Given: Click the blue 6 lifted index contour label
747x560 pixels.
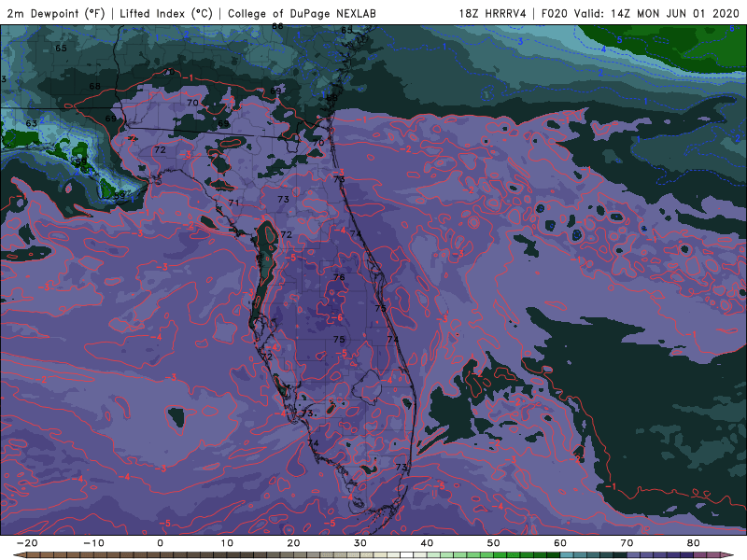Looking at the screenshot, I should 732,29.
